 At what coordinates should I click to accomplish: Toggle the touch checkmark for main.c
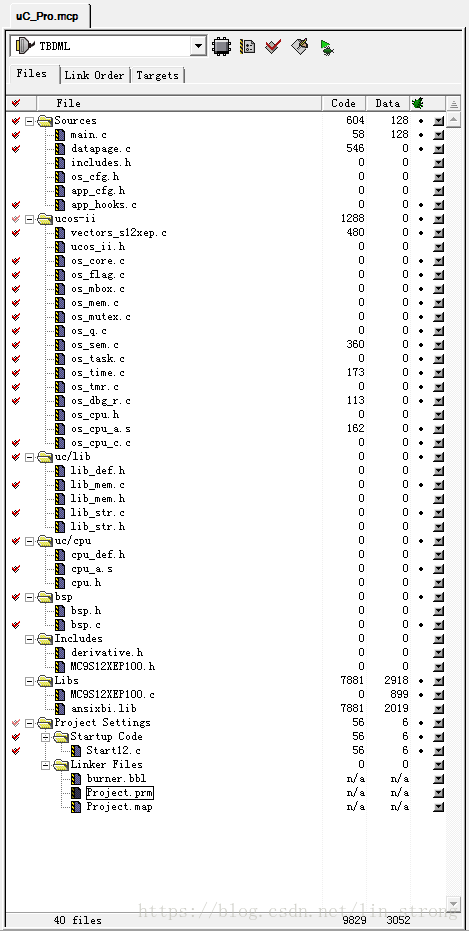click(16, 135)
